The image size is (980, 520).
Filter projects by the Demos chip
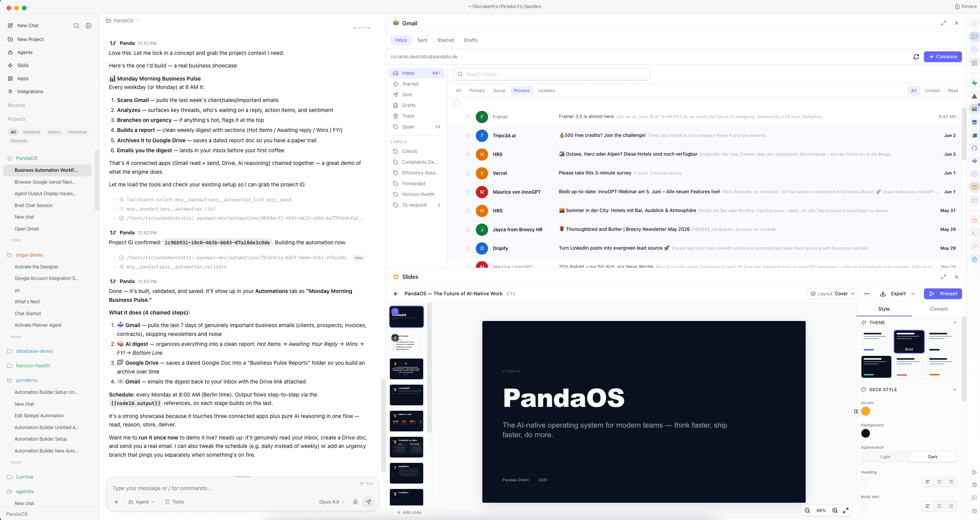pos(54,132)
